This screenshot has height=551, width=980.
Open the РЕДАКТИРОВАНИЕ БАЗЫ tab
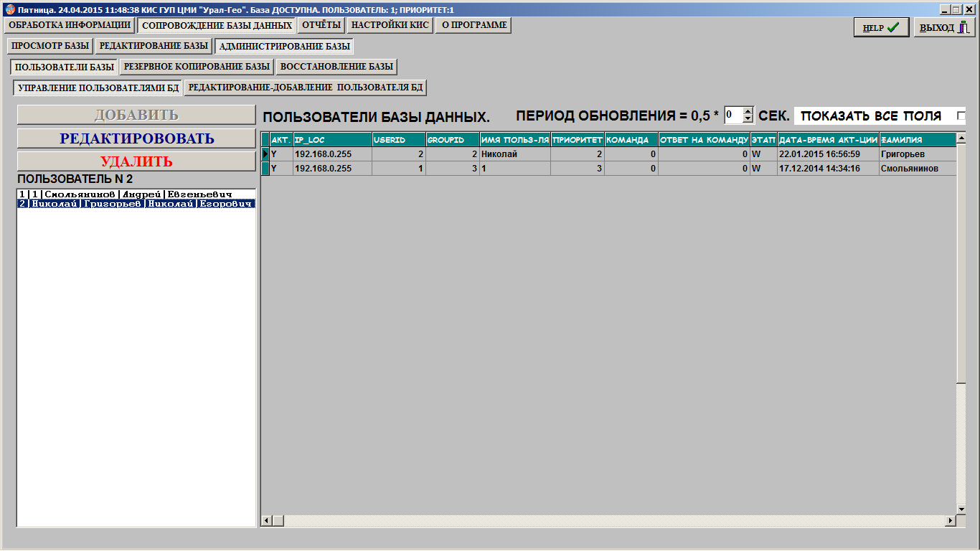pos(154,46)
